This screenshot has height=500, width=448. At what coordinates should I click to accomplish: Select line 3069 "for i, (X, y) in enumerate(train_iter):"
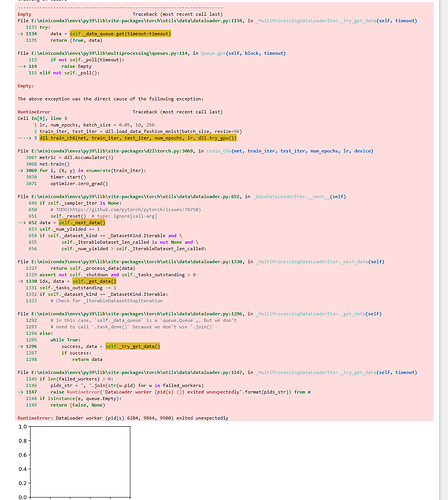[x=93, y=170]
